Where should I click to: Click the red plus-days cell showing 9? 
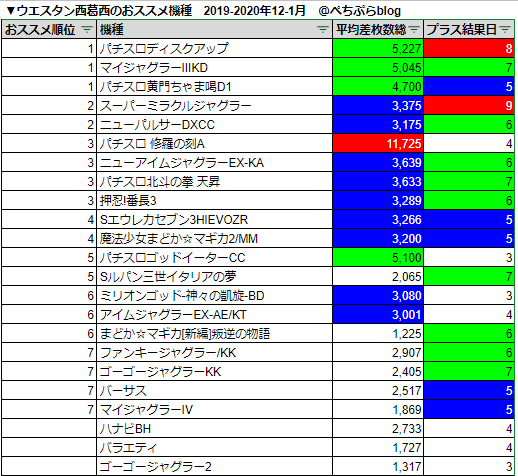point(469,105)
